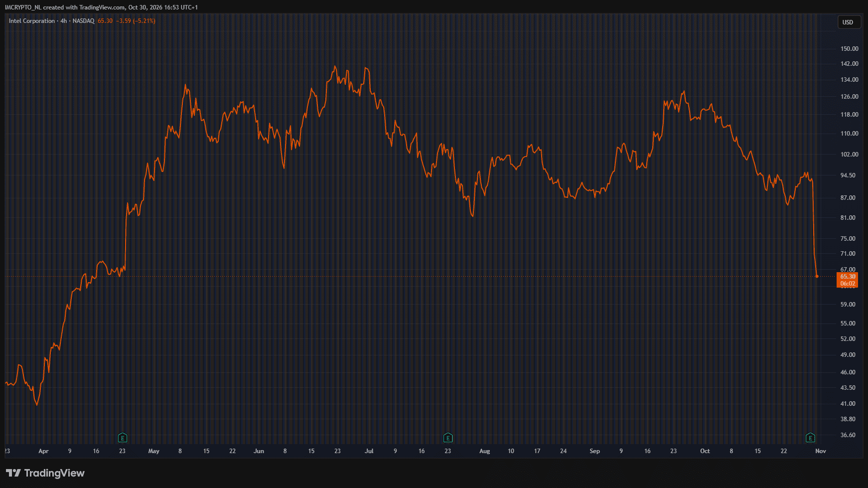The height and width of the screenshot is (488, 868).
Task: Click the Aug label on the time axis
Action: point(485,451)
